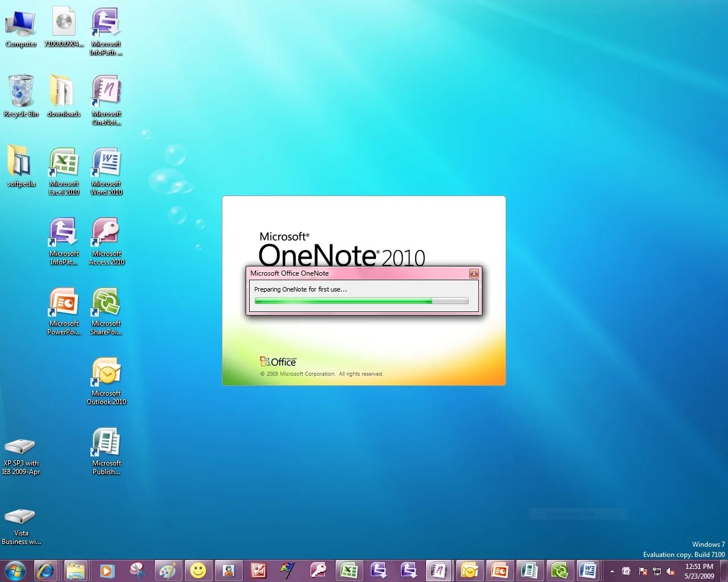
Task: Select the 7100.0.0904 disc image file
Action: tap(64, 27)
